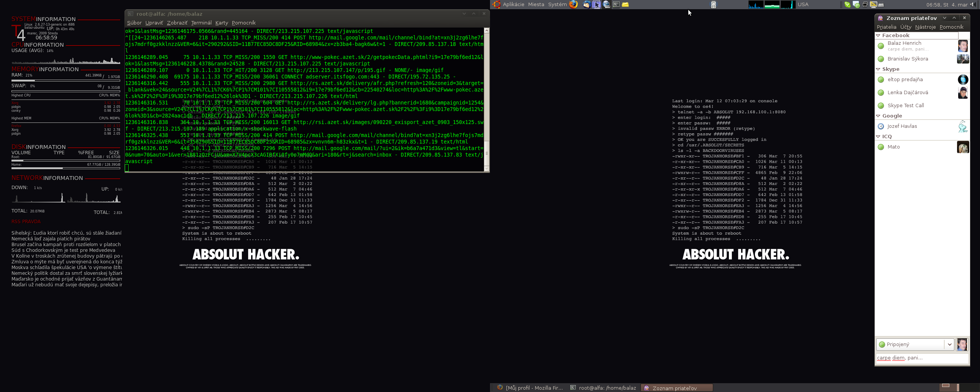Open the globe network launcher in panel
The image size is (980, 392).
click(606, 5)
